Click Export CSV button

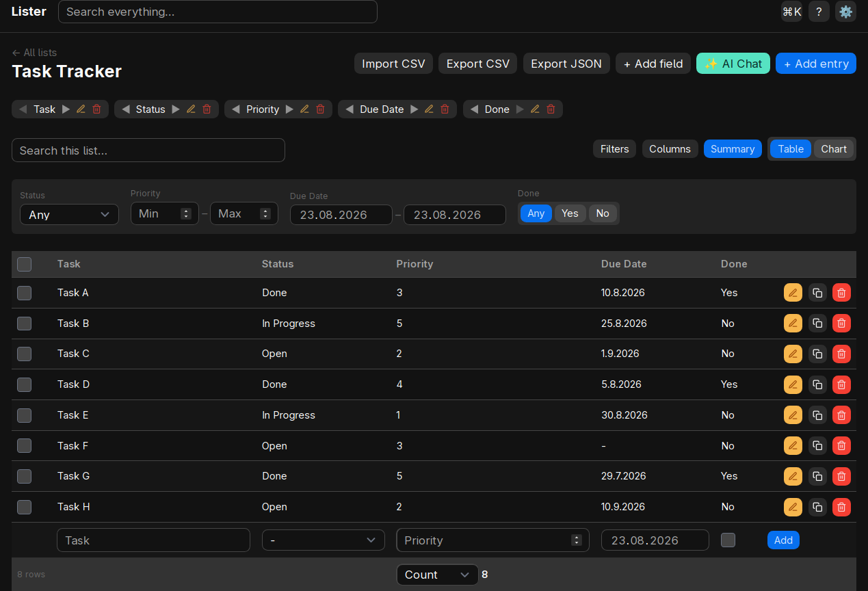coord(478,64)
